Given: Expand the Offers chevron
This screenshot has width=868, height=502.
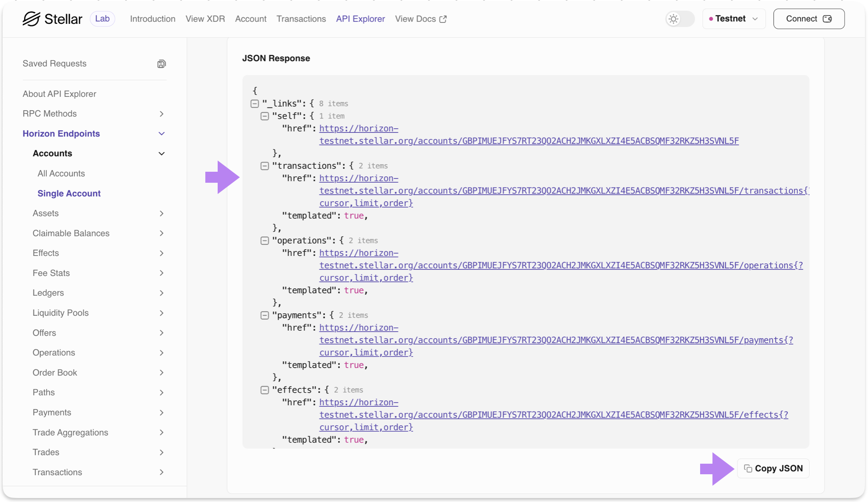Looking at the screenshot, I should (162, 333).
